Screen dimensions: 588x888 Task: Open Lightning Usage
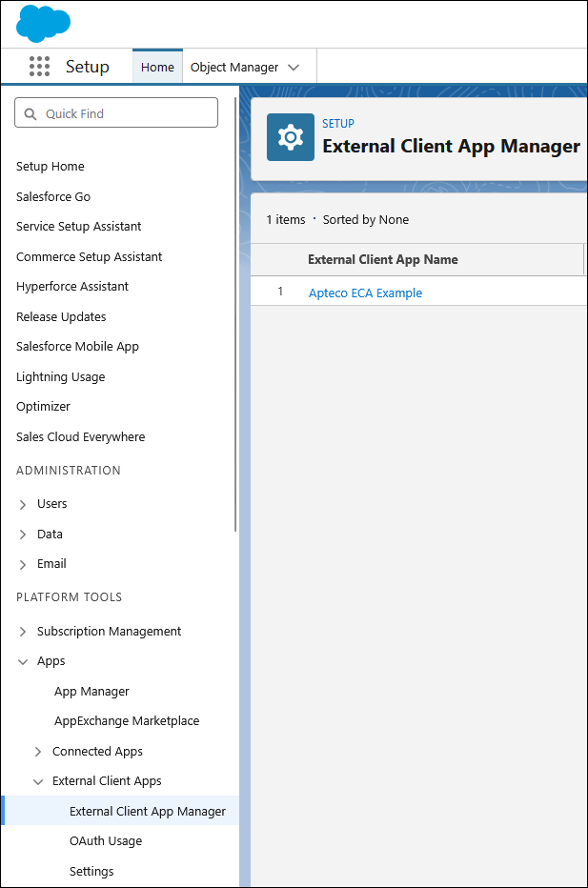61,376
